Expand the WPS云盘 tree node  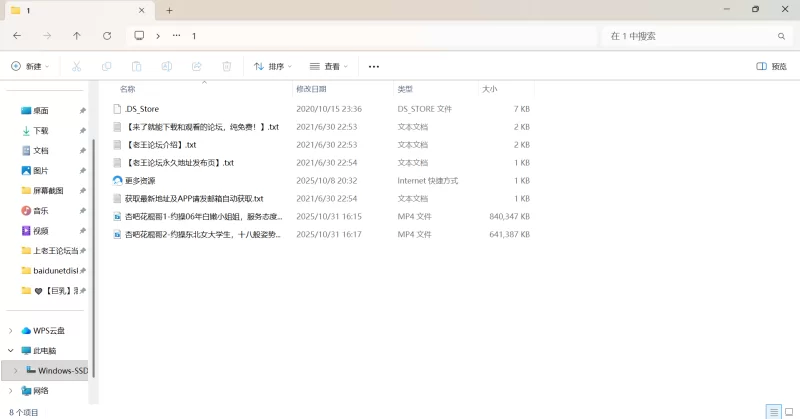click(11, 331)
